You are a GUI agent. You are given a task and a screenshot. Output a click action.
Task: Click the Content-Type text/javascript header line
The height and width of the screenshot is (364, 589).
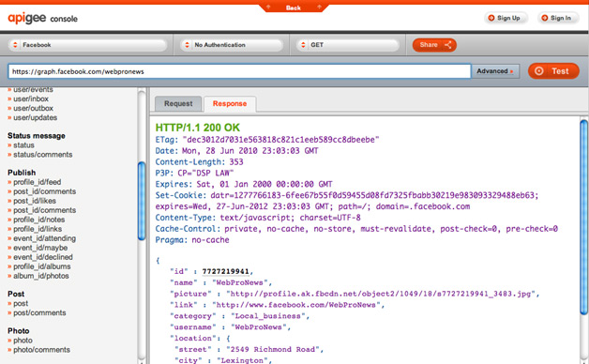(x=258, y=218)
